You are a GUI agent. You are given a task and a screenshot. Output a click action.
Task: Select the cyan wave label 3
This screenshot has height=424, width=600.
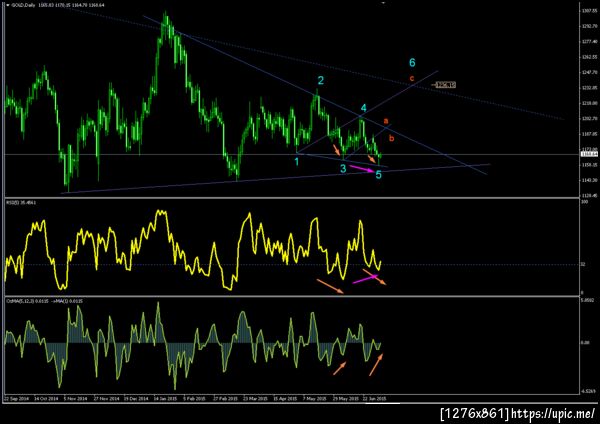coord(343,169)
